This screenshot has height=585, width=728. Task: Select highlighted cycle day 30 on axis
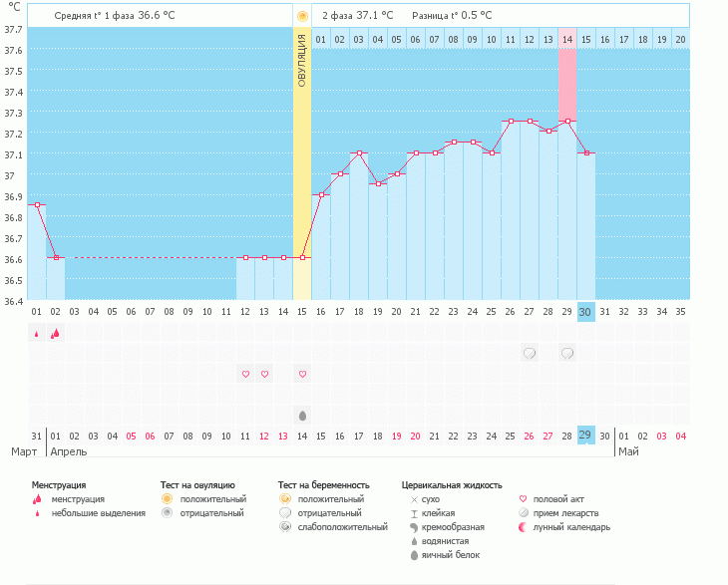pos(586,311)
